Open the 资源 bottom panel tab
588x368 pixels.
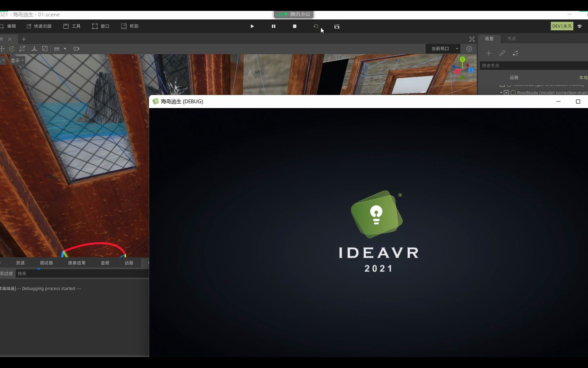coord(20,263)
